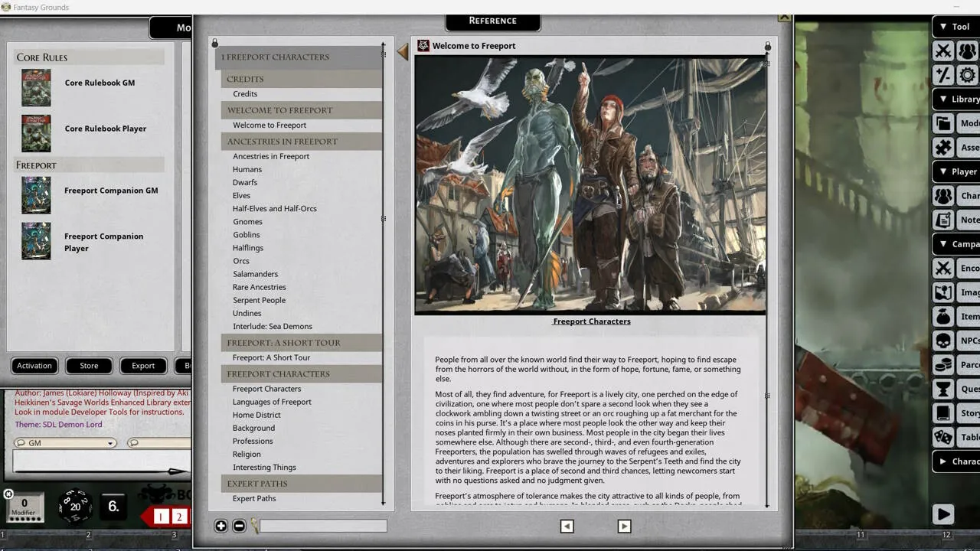Open the Options gear tool icon
980x551 pixels.
coord(968,74)
